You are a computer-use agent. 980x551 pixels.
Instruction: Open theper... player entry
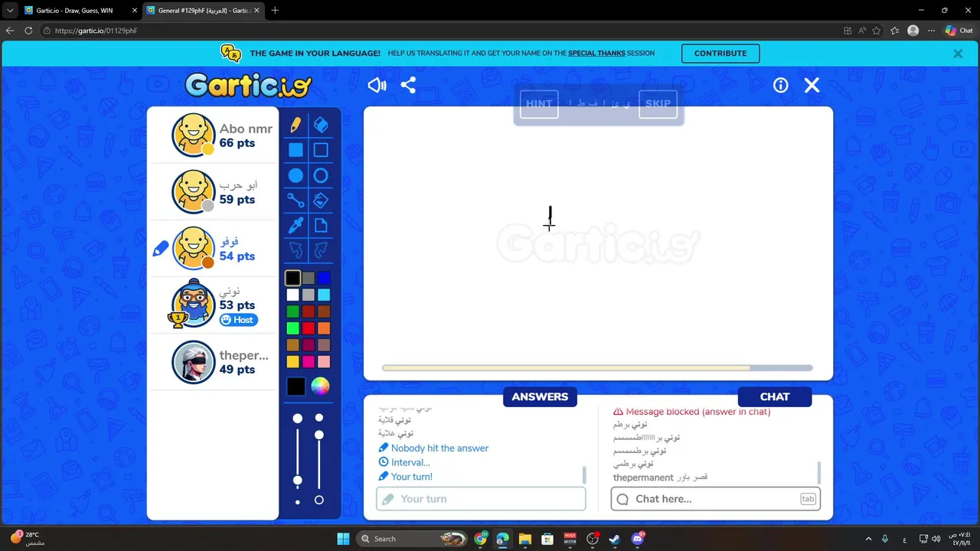click(213, 362)
